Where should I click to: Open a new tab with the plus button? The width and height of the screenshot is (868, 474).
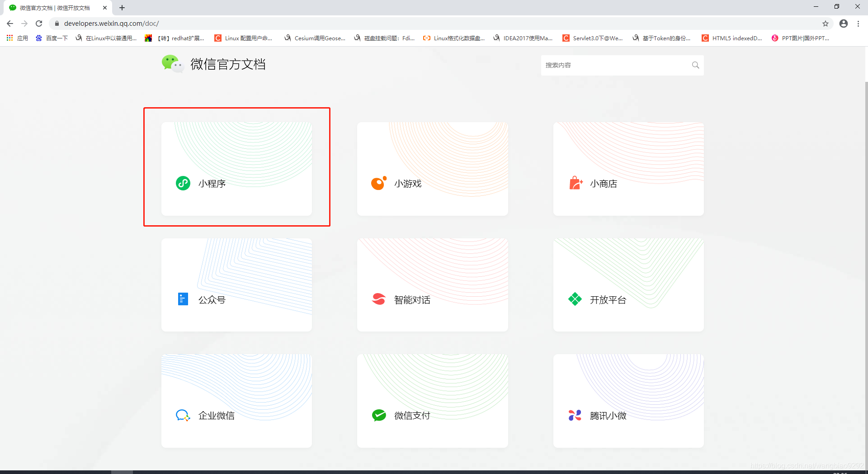(x=122, y=8)
